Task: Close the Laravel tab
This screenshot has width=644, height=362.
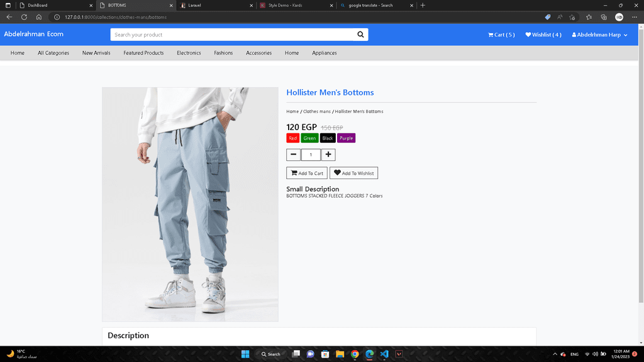Action: tap(251, 5)
